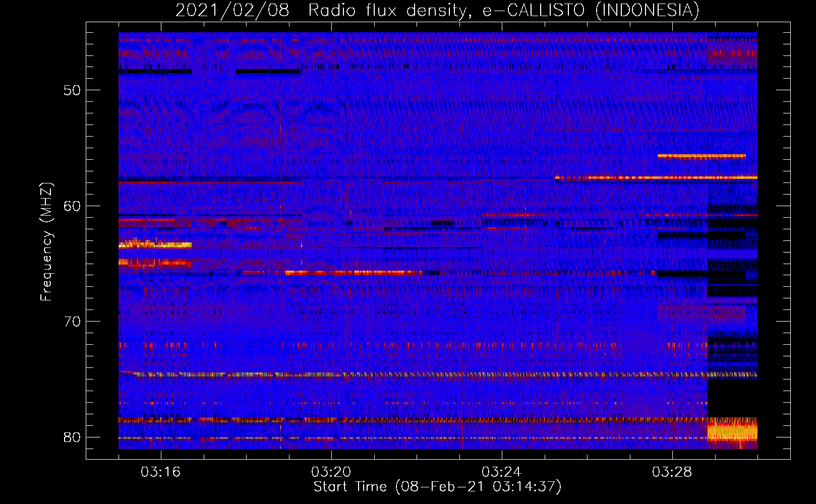Click the 03:28 time tick label
The width and height of the screenshot is (816, 504).
coord(672,472)
